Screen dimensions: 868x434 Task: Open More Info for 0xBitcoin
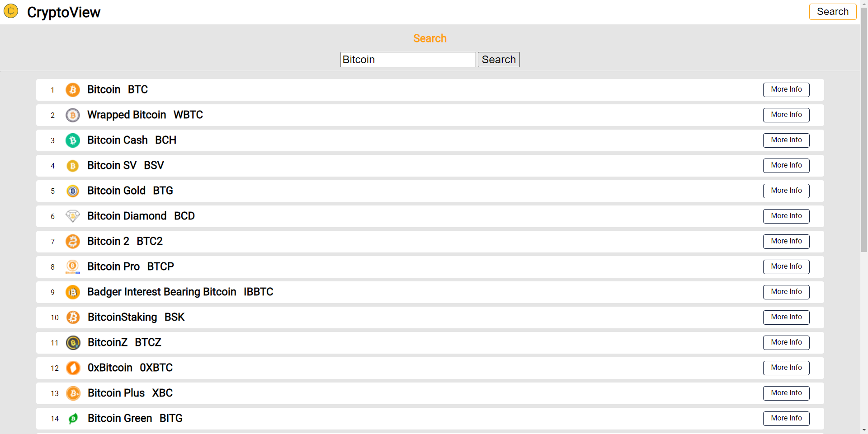[x=786, y=368]
